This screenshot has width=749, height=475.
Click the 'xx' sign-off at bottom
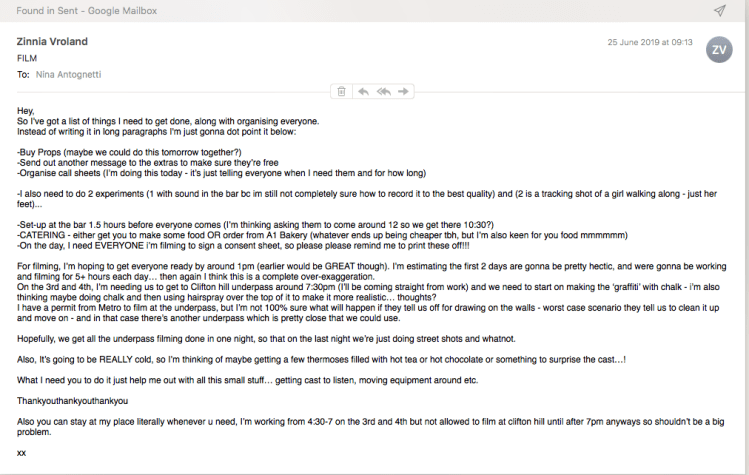coord(22,454)
